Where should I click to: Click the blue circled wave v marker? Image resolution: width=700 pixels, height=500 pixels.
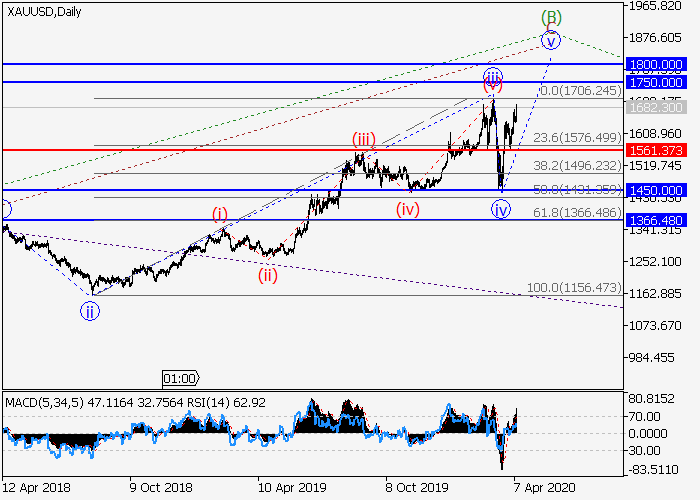click(550, 40)
